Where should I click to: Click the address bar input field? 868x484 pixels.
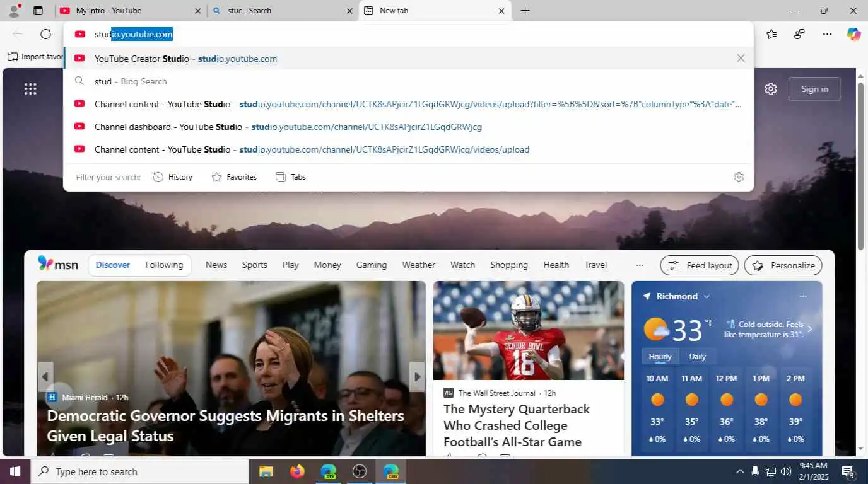point(408,34)
